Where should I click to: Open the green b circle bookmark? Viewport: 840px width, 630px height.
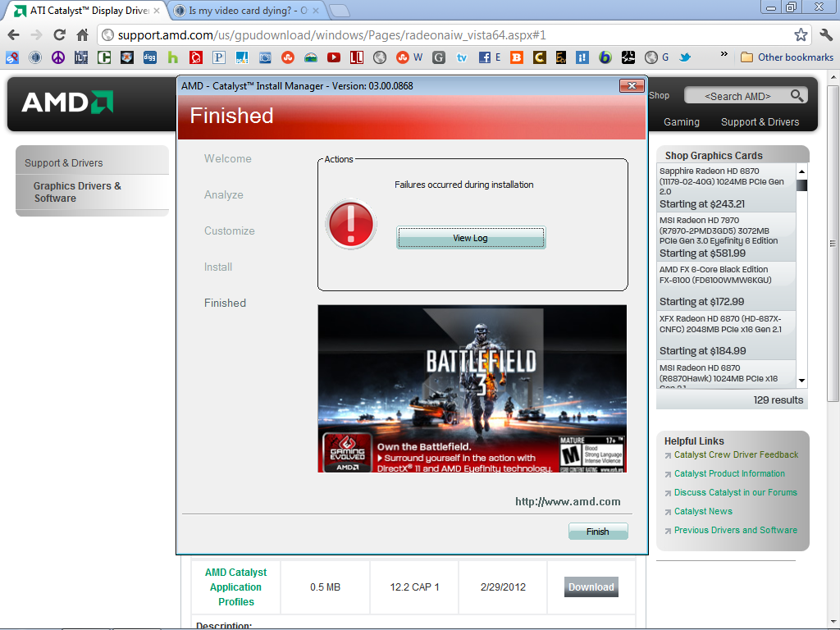point(605,57)
